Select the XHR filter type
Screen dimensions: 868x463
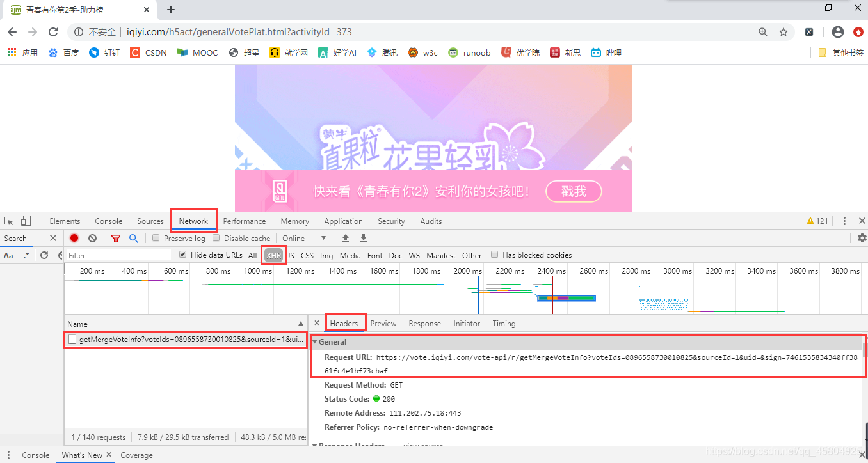pyautogui.click(x=274, y=255)
